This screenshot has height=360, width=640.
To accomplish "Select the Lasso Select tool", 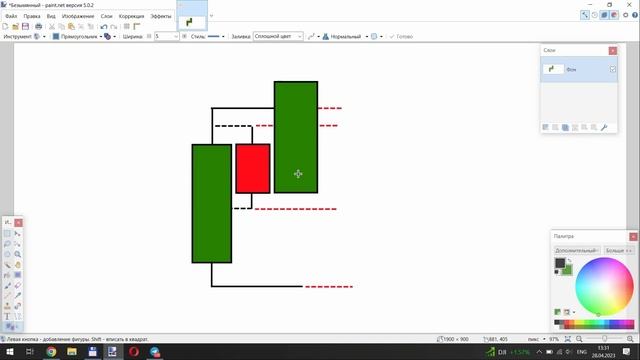I will (7, 244).
